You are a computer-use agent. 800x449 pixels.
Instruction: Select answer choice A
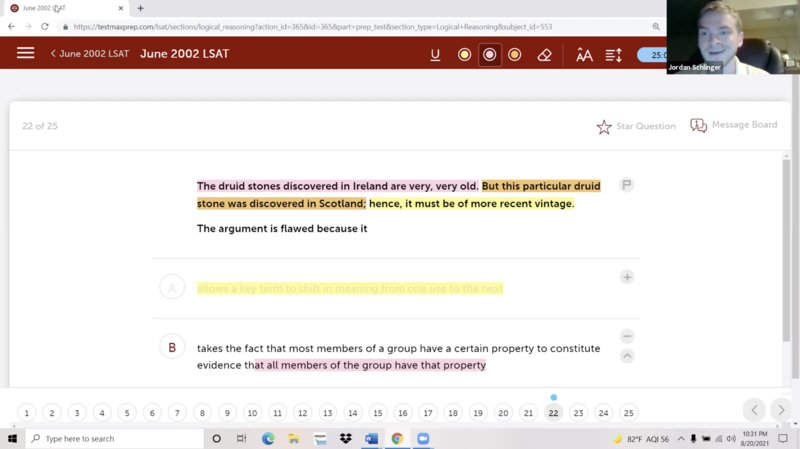tap(172, 288)
